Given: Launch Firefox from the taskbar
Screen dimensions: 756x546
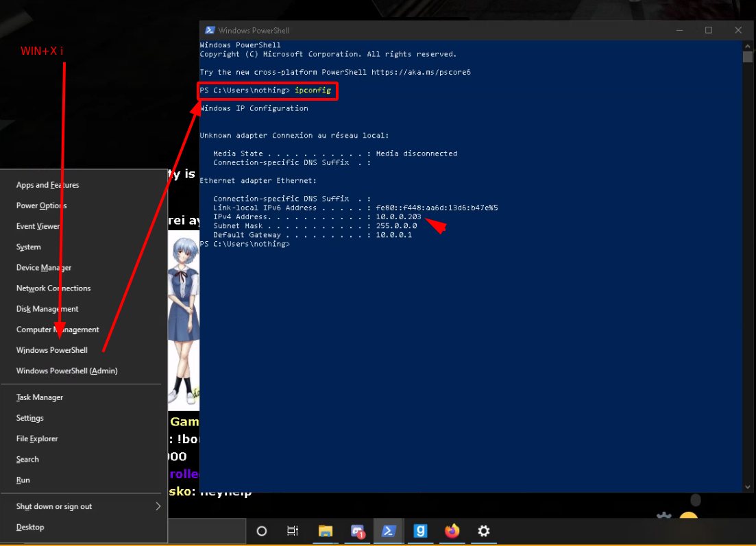Looking at the screenshot, I should [x=452, y=531].
